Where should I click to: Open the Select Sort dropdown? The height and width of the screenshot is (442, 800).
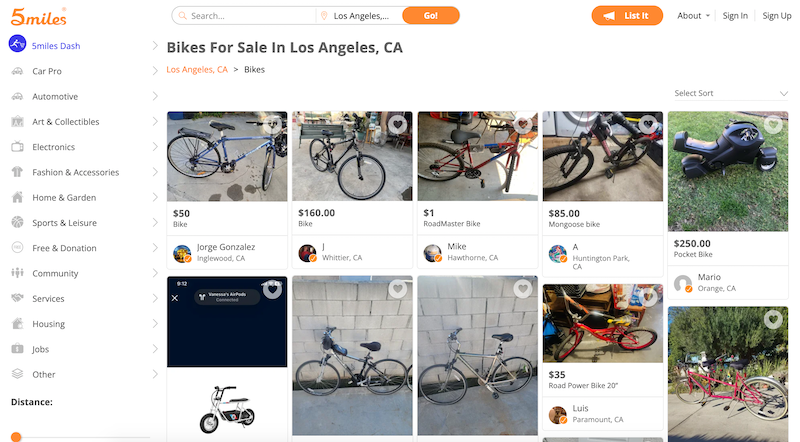click(x=731, y=93)
